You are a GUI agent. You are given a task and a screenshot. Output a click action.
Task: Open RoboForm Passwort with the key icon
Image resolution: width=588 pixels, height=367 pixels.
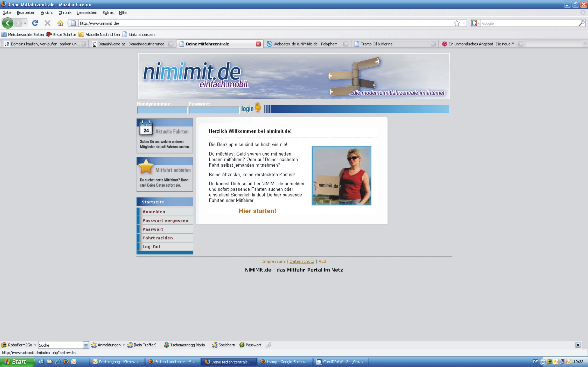pos(242,345)
